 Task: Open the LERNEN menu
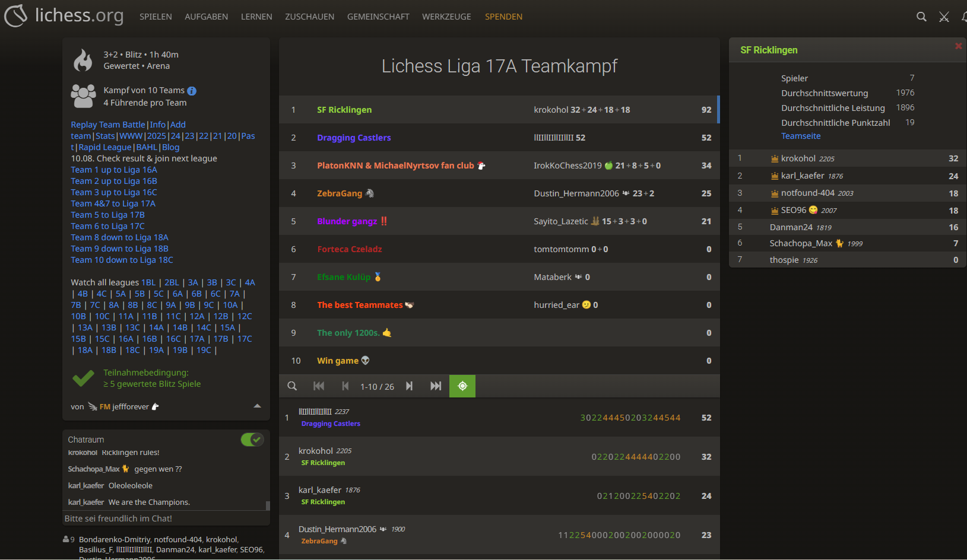tap(256, 17)
